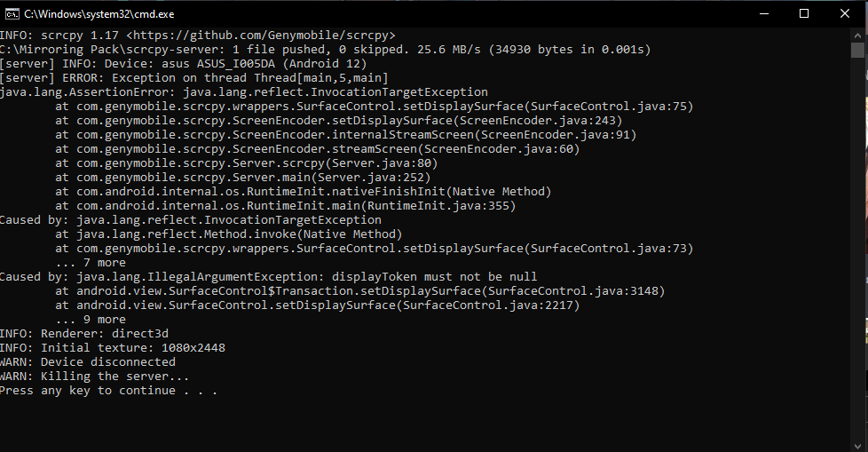Viewport: 868px width, 452px height.
Task: Click the scrollbar down arrow
Action: [857, 444]
